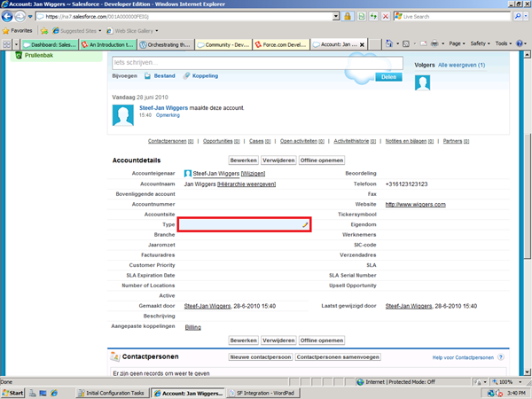Click the Billing custom link

[192, 327]
